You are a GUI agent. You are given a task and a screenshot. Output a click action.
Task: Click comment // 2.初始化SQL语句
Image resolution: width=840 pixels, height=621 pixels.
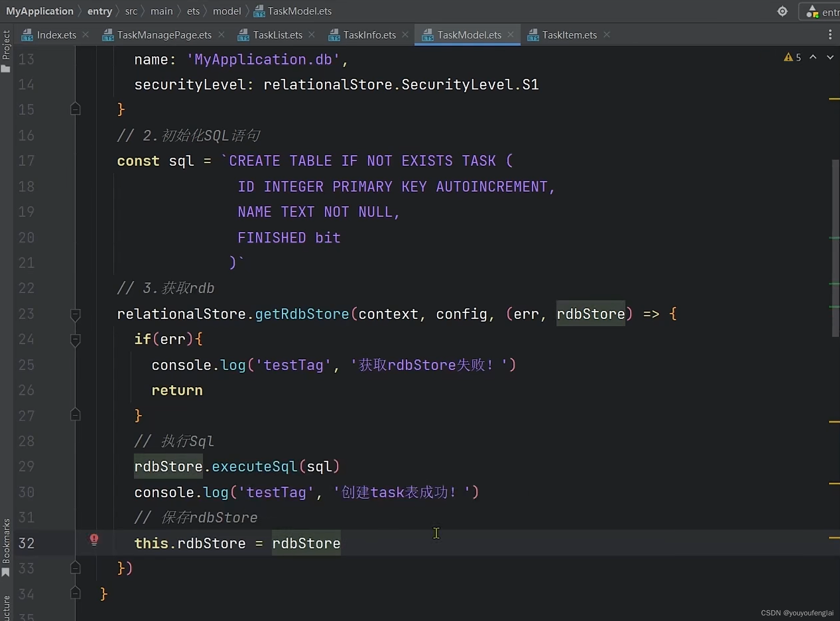pos(189,136)
